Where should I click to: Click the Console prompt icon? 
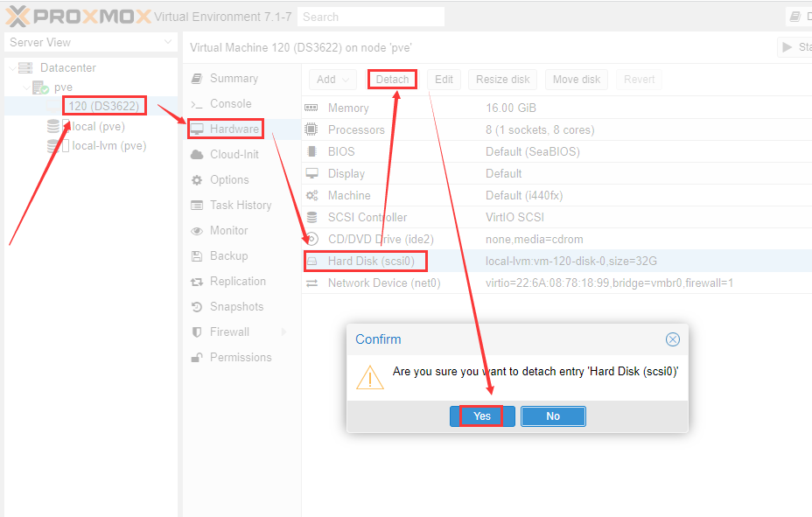pyautogui.click(x=197, y=104)
